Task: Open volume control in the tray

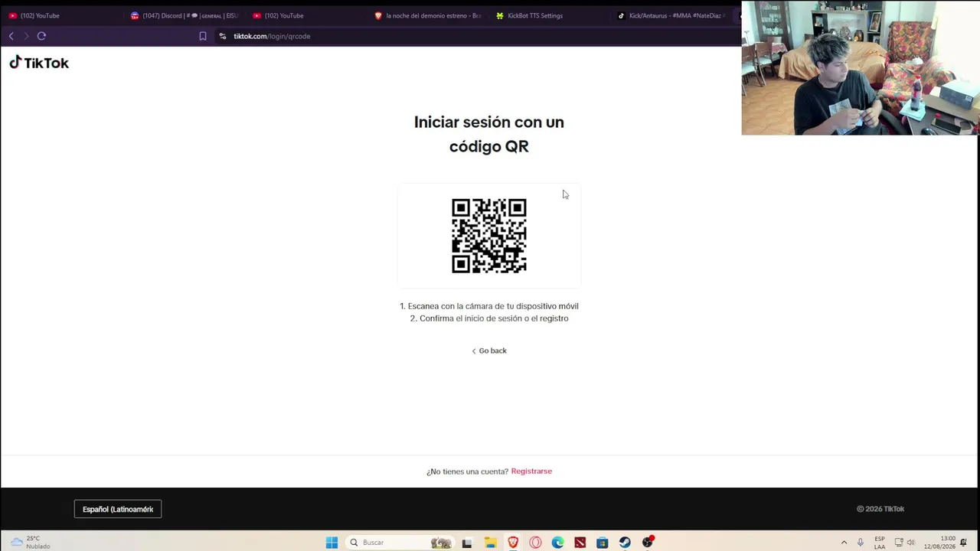Action: tap(911, 543)
